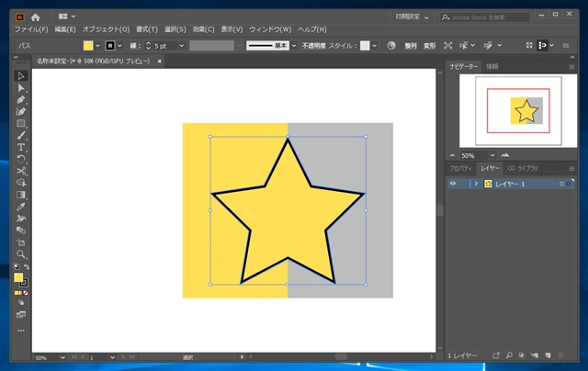Open stroke weight 5 pt dropdown
This screenshot has width=588, height=371.
pos(182,46)
